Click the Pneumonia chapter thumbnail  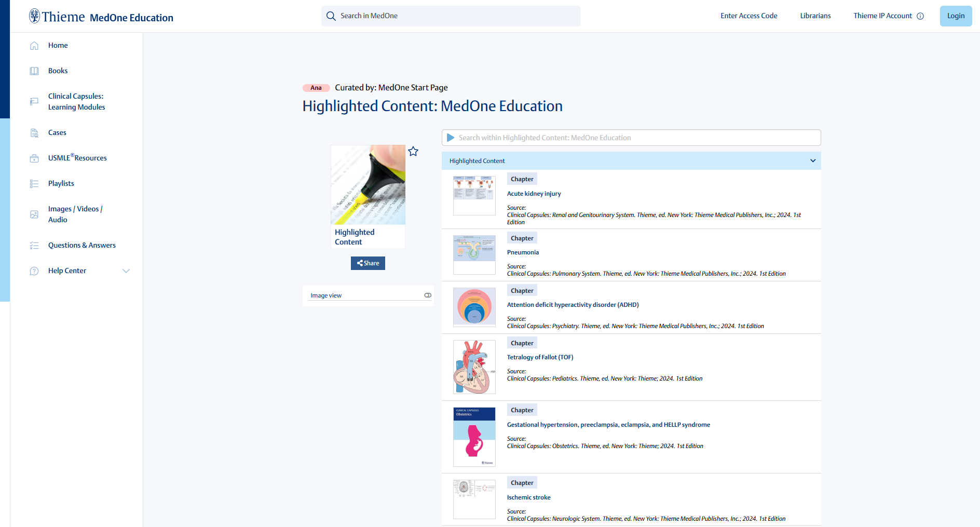474,254
